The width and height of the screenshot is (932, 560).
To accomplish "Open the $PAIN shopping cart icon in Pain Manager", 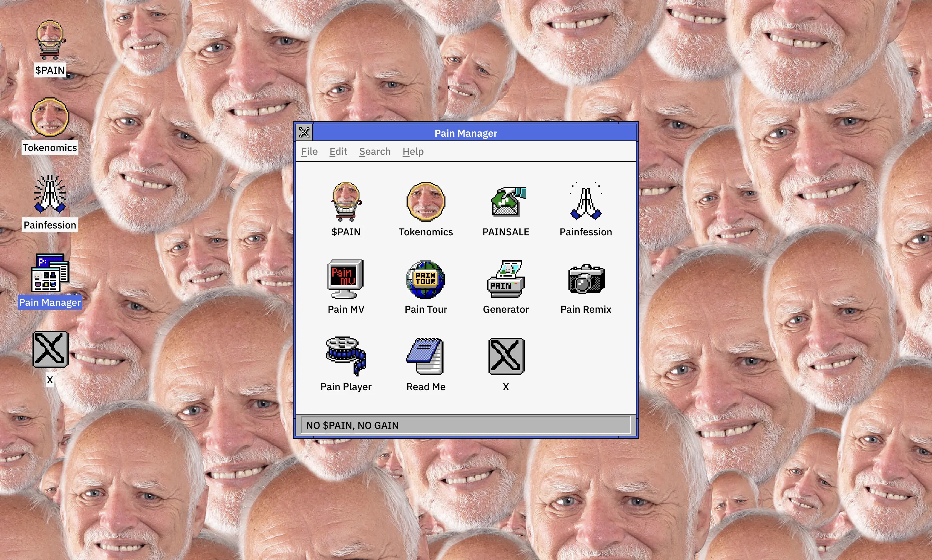I will (346, 202).
